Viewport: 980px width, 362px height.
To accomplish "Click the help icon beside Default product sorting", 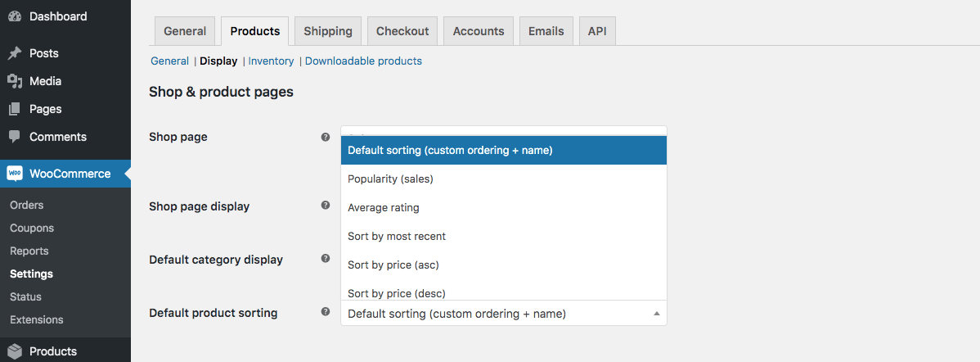I will tap(325, 311).
